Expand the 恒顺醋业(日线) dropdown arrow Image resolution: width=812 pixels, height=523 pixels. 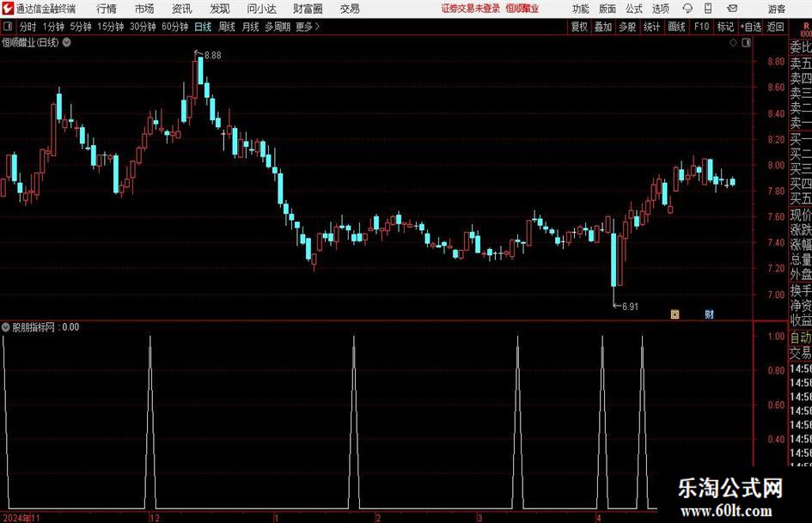pos(67,42)
